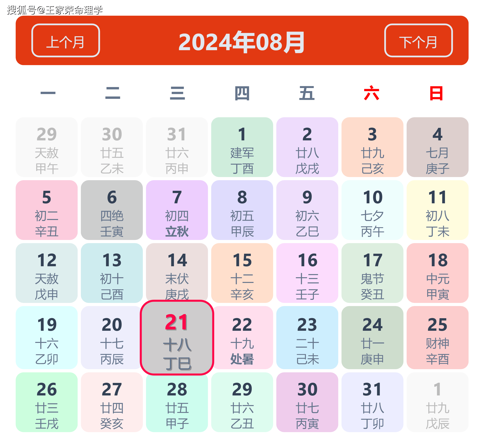Select August 29 廿六 乙丑 cell
Viewport: 485px width, 448px height.
click(242, 403)
